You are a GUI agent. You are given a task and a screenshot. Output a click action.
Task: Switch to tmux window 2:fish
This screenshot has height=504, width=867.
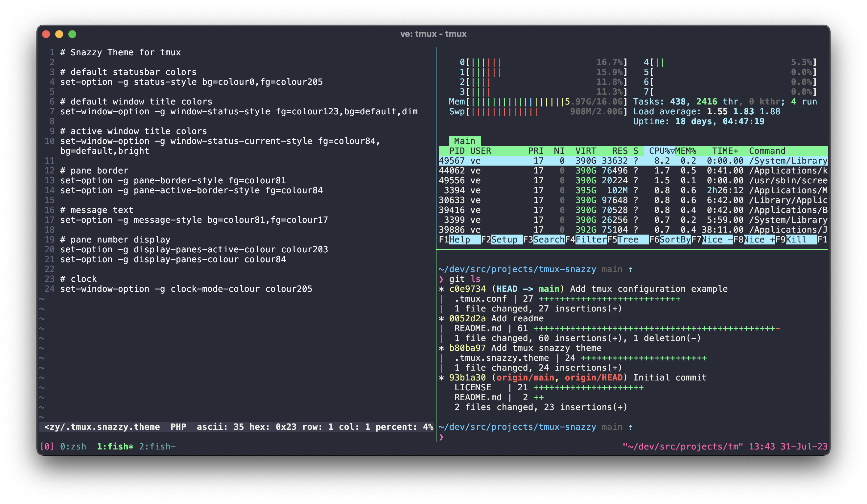pos(157,447)
